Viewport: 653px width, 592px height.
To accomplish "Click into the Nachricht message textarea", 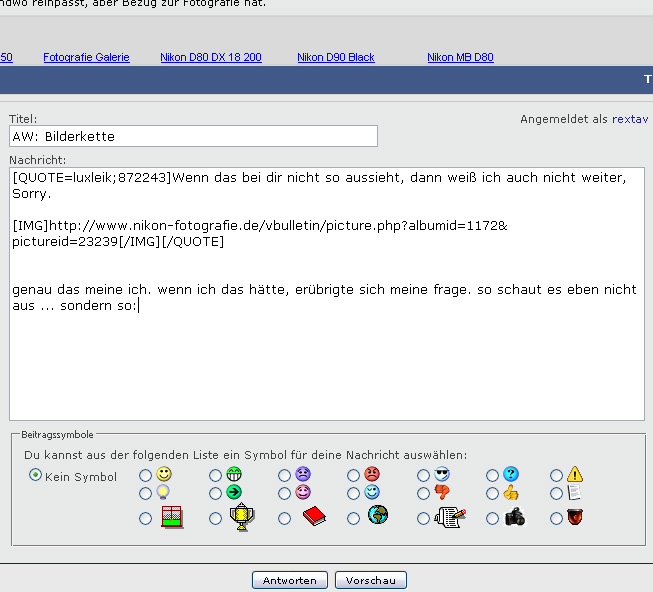I will (x=327, y=294).
